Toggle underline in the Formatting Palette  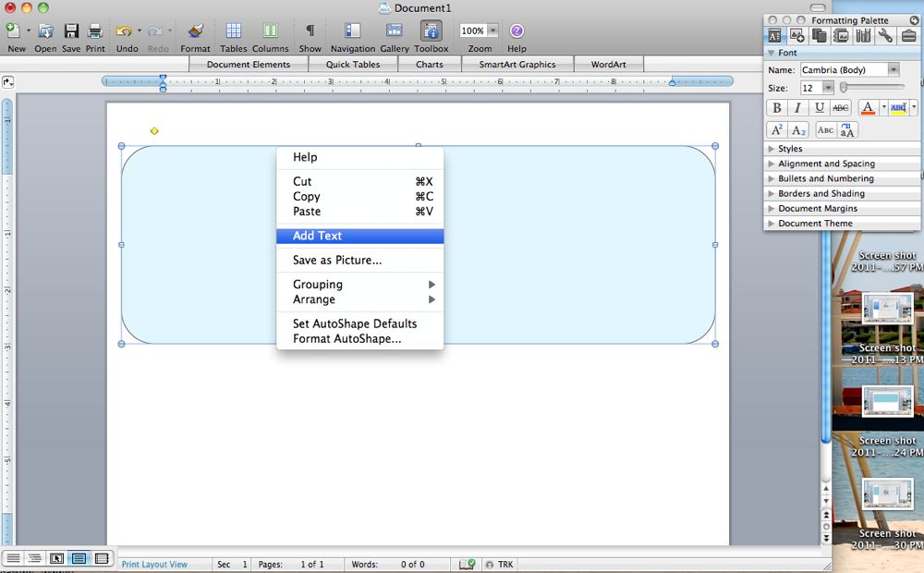pos(819,108)
